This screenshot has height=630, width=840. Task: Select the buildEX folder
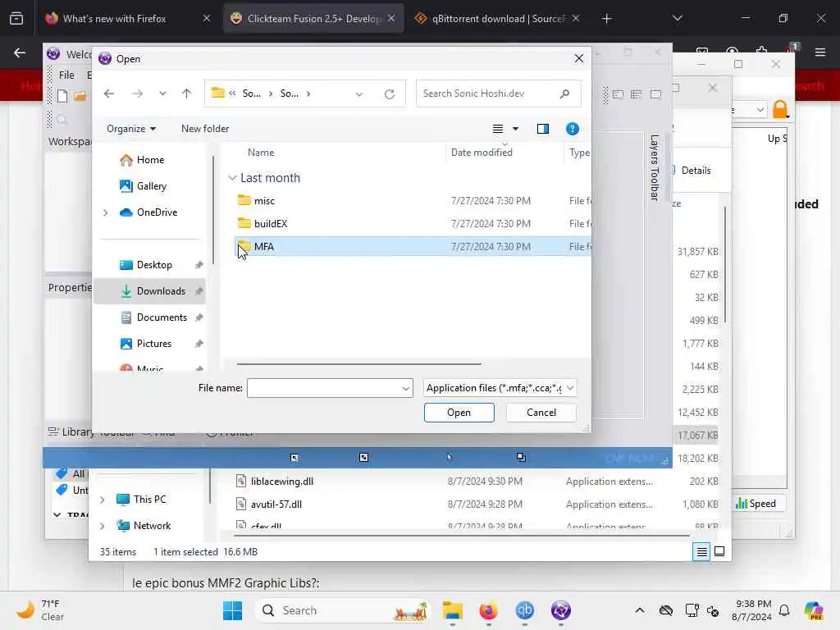click(413, 223)
